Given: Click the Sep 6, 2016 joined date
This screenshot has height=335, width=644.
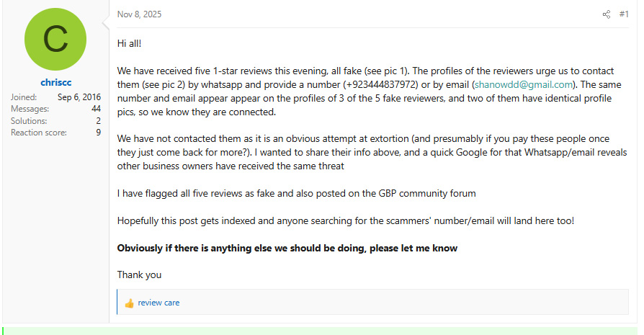Looking at the screenshot, I should tap(79, 97).
